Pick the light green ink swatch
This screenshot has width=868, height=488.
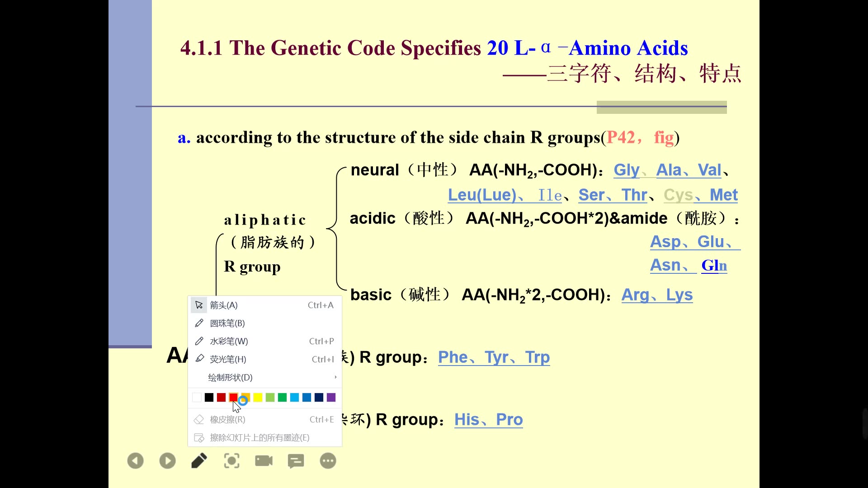(x=270, y=397)
